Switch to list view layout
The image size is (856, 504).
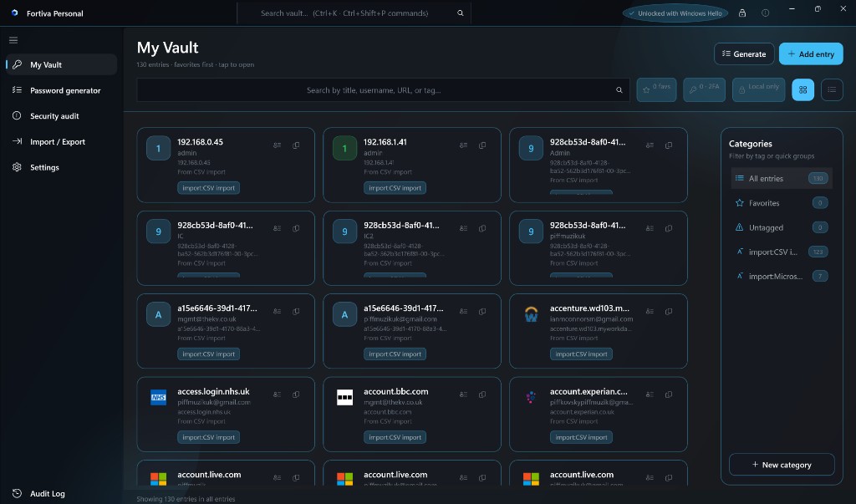(x=832, y=90)
